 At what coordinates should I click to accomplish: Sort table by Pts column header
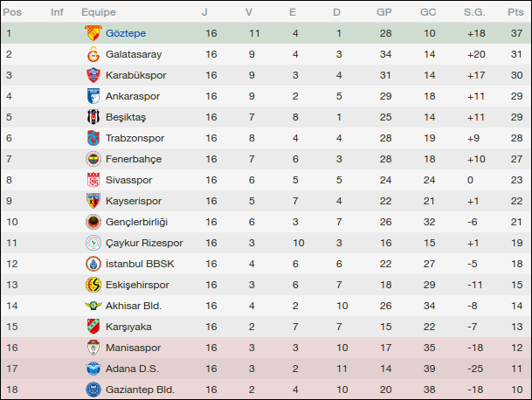[514, 12]
